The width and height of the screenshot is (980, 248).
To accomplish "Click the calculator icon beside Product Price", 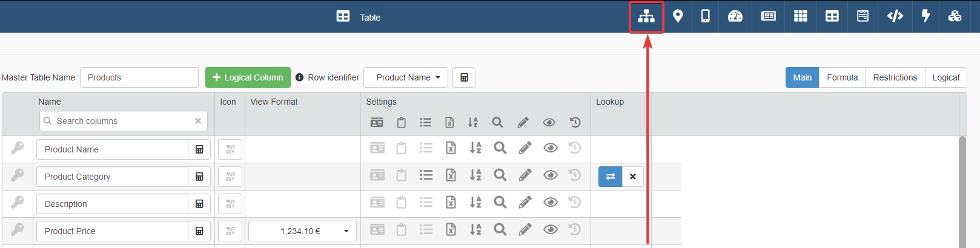I will point(199,231).
